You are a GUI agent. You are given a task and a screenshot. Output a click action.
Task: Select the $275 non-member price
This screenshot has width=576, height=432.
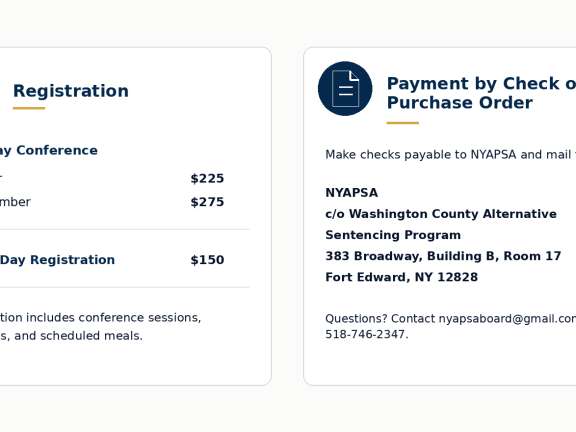[207, 202]
